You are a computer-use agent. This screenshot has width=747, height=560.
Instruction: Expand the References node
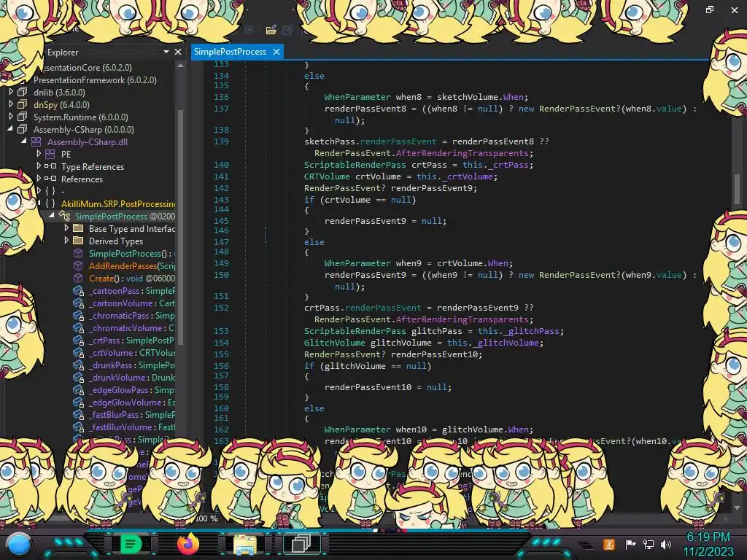tap(39, 178)
